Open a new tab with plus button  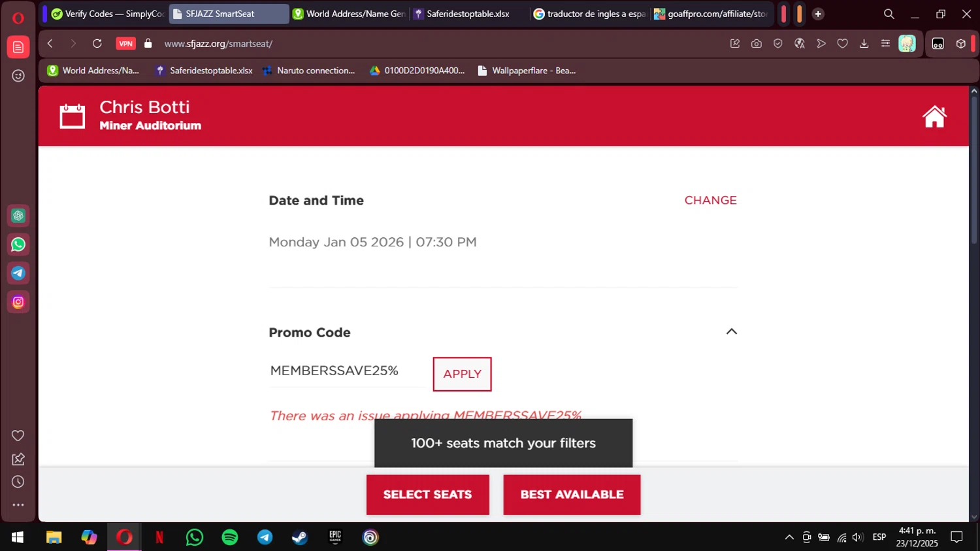[818, 14]
